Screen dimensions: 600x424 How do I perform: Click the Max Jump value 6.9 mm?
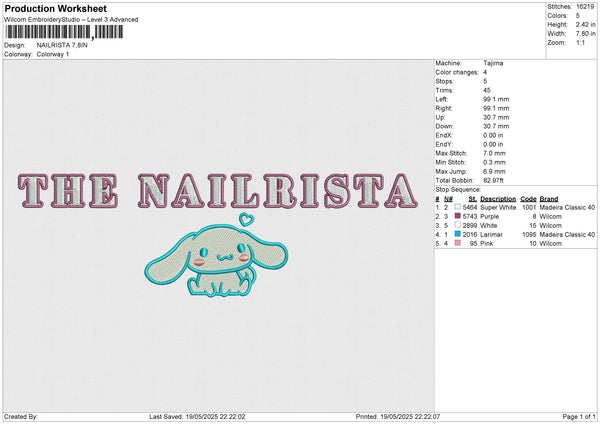tap(494, 171)
